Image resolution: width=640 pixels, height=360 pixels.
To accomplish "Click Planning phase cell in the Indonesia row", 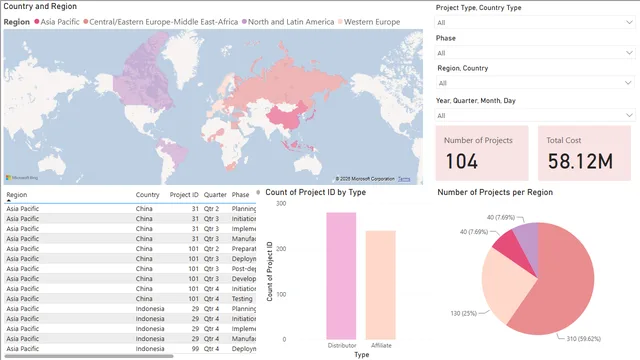I will pos(244,309).
